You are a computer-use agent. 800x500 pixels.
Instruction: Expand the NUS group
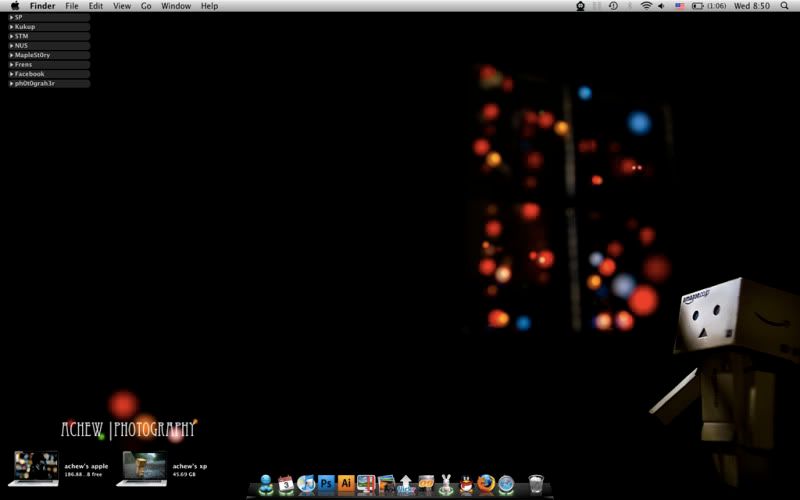[11, 45]
